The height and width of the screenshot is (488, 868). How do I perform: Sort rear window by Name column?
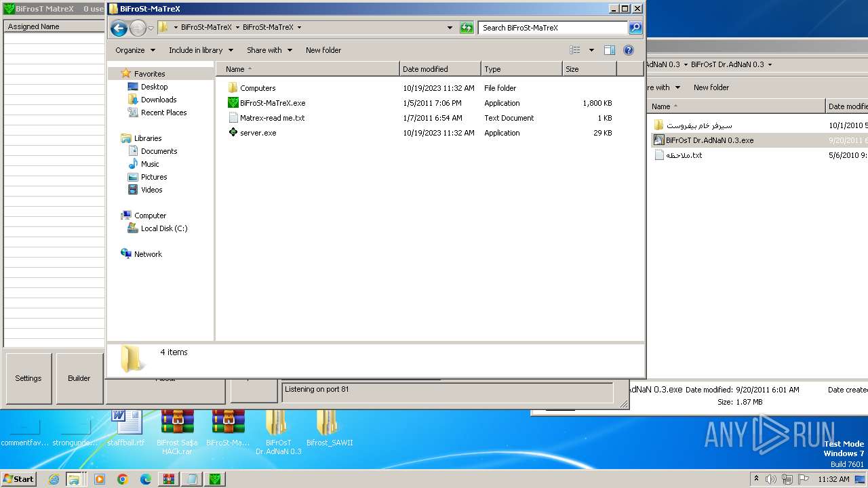pyautogui.click(x=736, y=106)
